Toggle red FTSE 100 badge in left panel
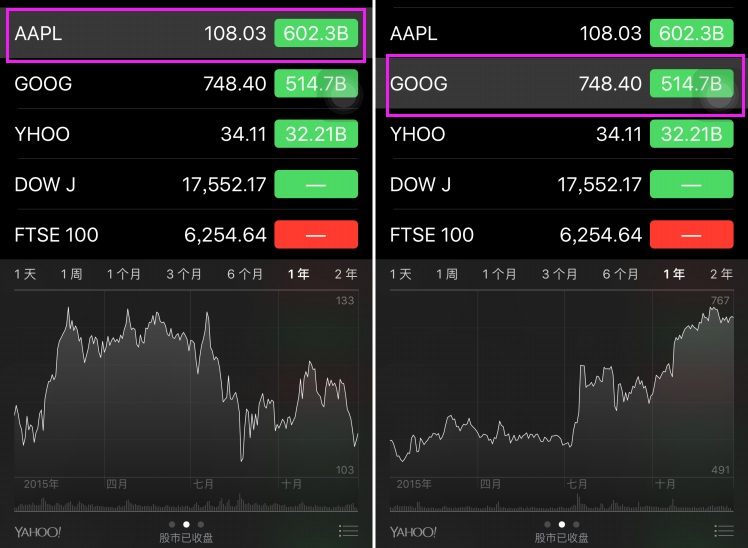 pos(316,235)
